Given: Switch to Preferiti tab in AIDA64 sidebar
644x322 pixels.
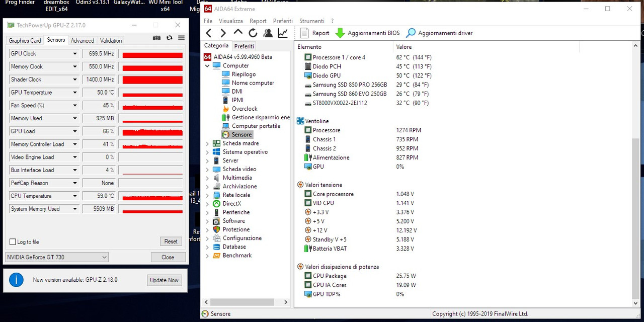Looking at the screenshot, I should (x=244, y=46).
